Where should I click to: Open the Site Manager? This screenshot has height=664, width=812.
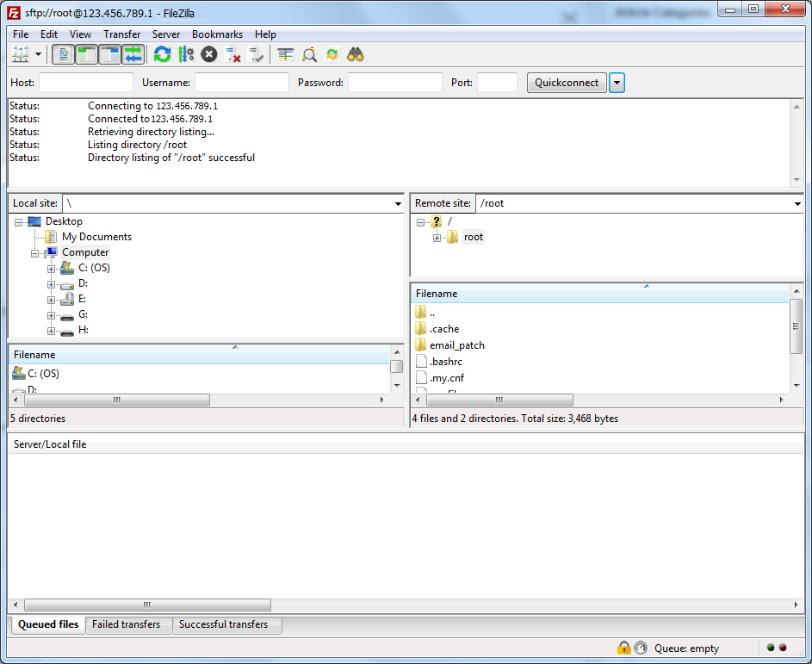21,54
